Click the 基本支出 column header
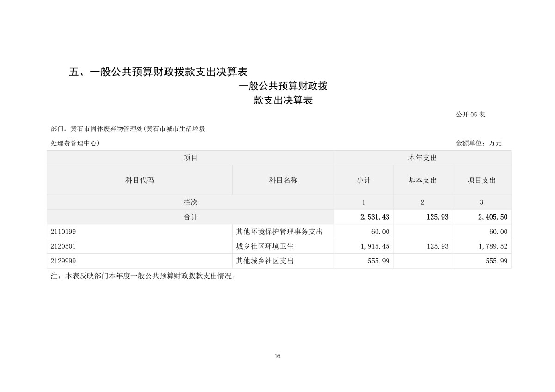 422,180
